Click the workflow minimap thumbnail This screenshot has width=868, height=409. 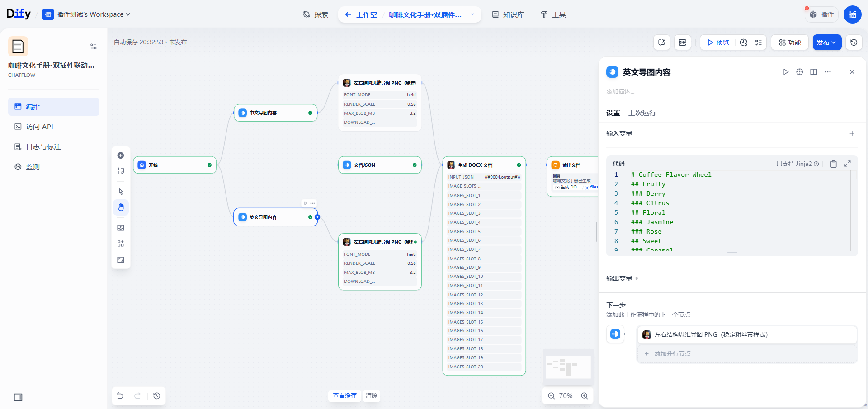(x=568, y=367)
